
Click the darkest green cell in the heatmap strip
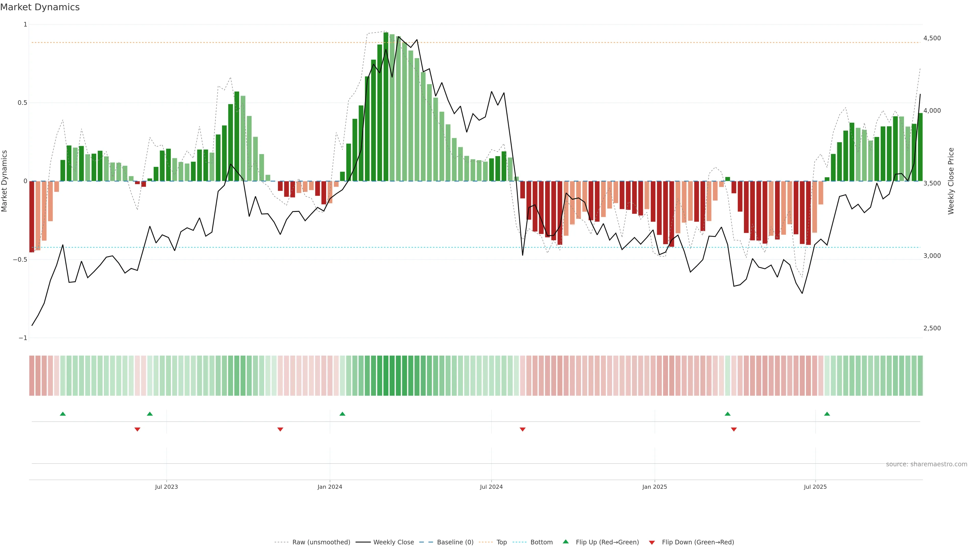pyautogui.click(x=386, y=376)
